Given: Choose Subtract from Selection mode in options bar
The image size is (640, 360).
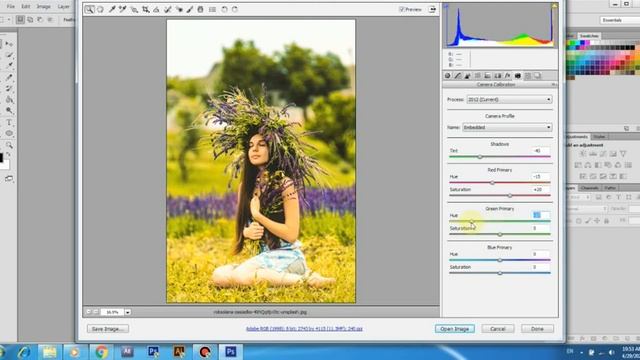Looking at the screenshot, I should coord(40,19).
